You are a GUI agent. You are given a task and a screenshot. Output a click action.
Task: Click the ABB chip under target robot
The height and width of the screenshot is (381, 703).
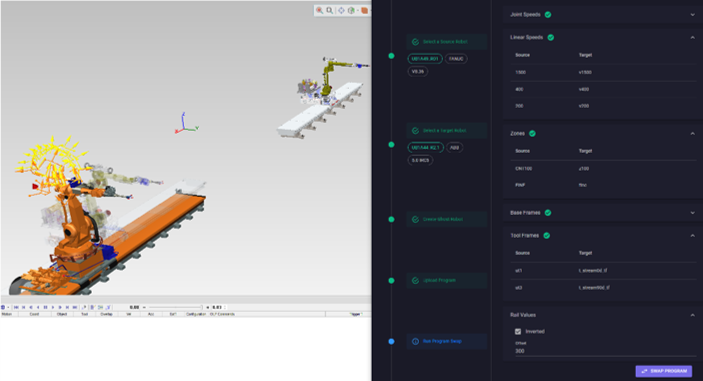[x=455, y=147]
